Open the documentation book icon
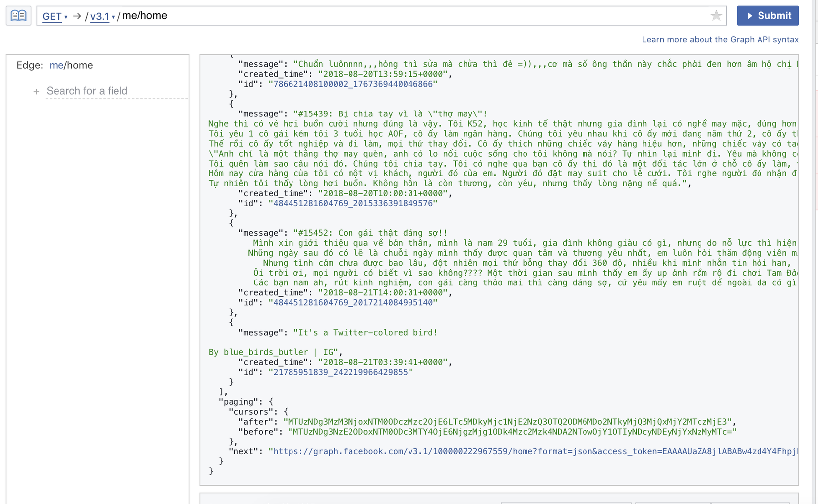Image resolution: width=818 pixels, height=504 pixels. [19, 16]
